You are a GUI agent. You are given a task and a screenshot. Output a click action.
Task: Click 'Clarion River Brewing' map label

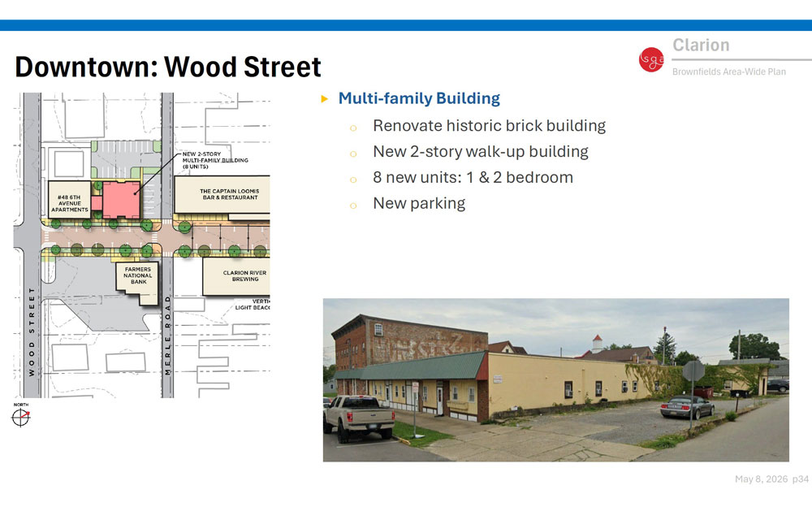(244, 275)
